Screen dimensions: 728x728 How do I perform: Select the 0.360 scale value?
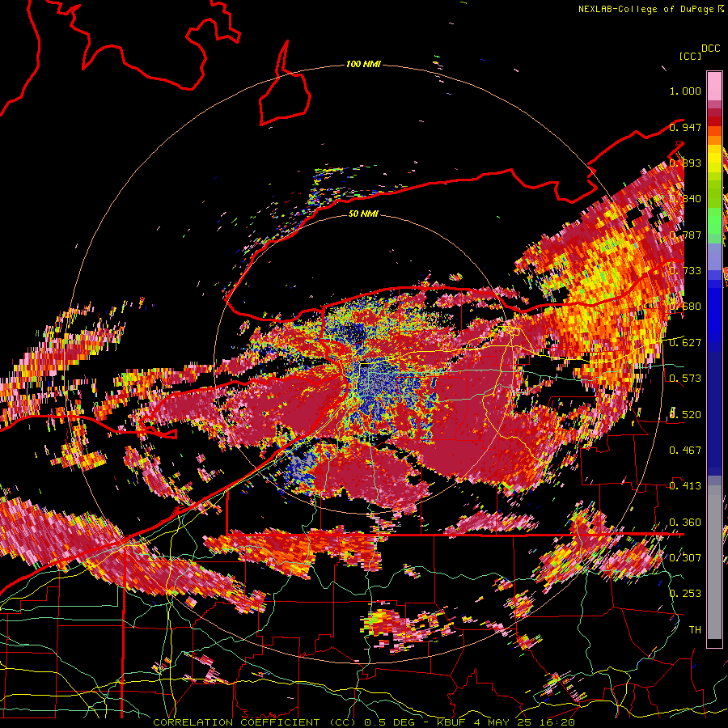(685, 522)
